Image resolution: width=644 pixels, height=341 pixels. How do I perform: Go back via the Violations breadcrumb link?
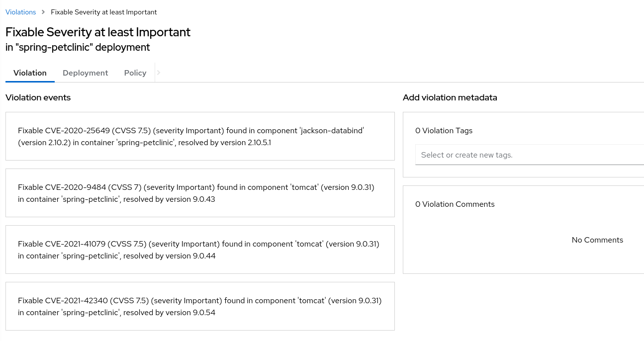(20, 12)
